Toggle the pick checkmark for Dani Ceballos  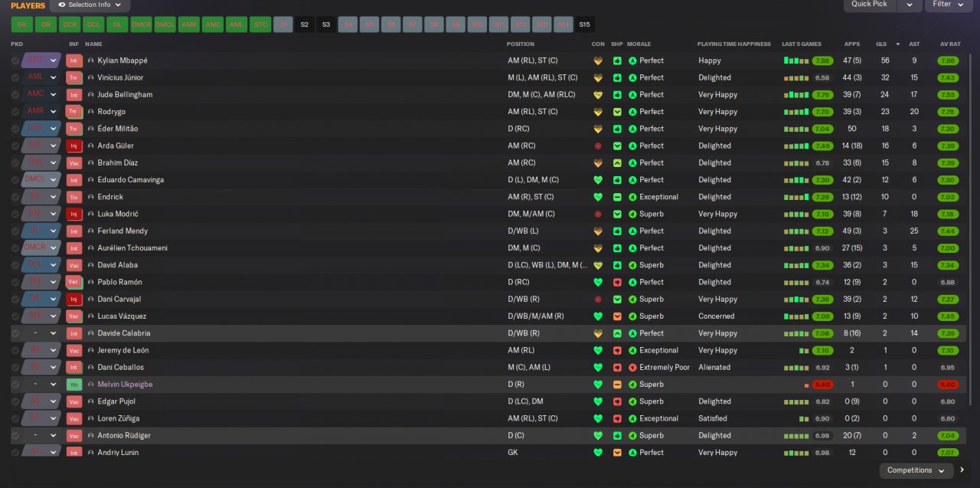15,367
